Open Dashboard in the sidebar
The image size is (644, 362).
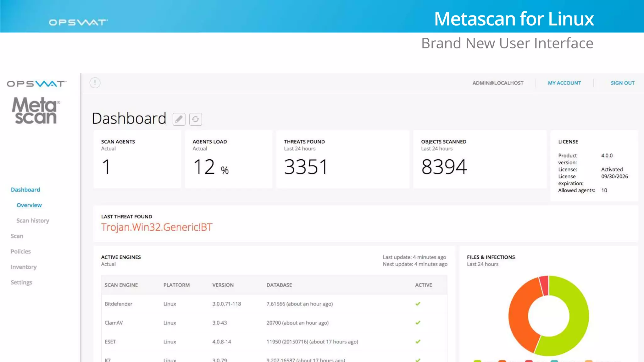click(x=25, y=189)
